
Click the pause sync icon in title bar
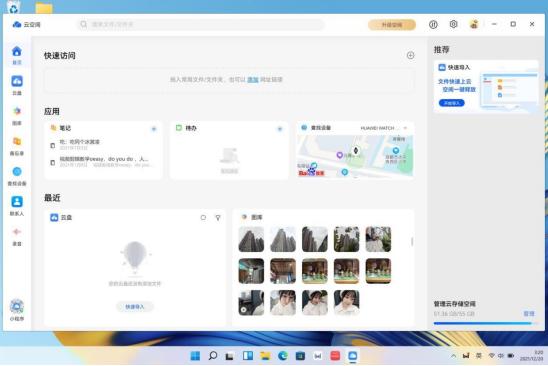click(x=433, y=24)
